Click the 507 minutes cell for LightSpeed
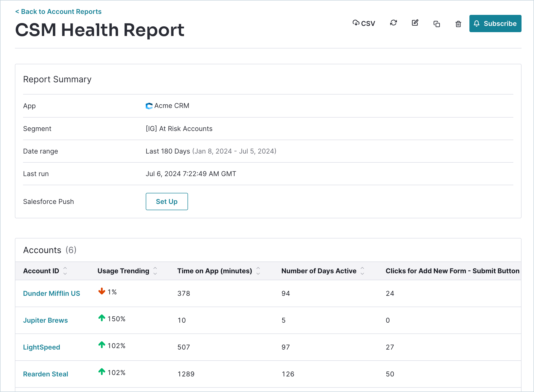Viewport: 534px width, 392px height. coord(184,347)
